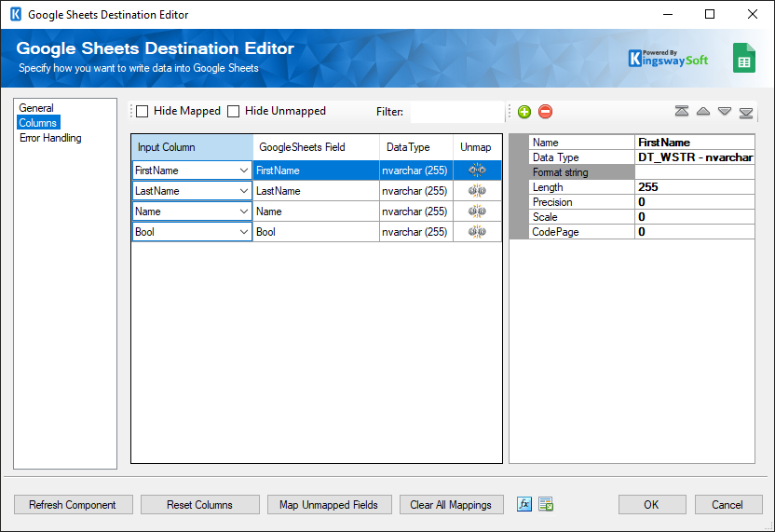The height and width of the screenshot is (532, 775).
Task: Click the Length value 255
Action: coord(695,187)
